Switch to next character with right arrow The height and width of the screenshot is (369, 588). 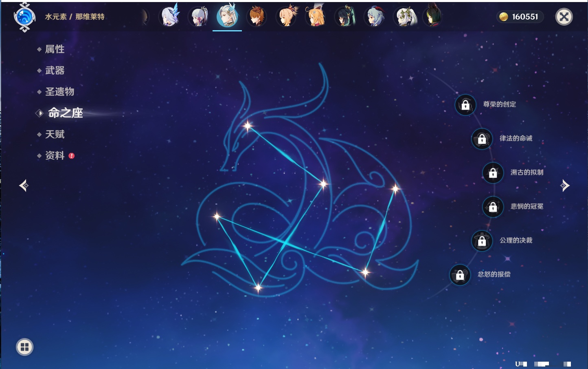tap(565, 186)
